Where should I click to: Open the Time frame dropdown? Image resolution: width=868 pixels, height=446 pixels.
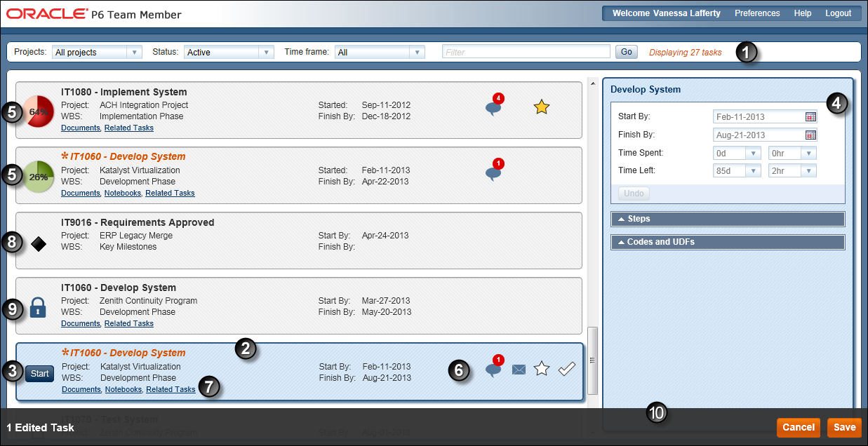(x=418, y=52)
